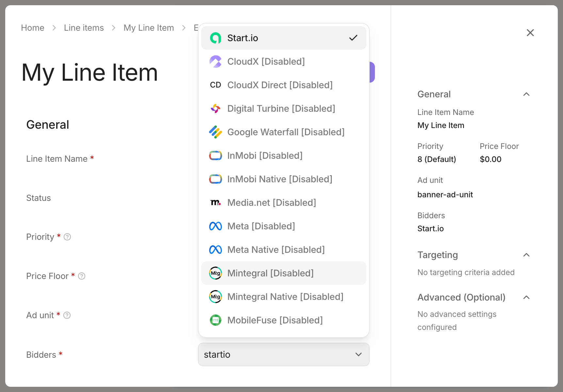This screenshot has height=392, width=563.
Task: Pick Mintegral Native [Disabled] option
Action: coord(284,297)
